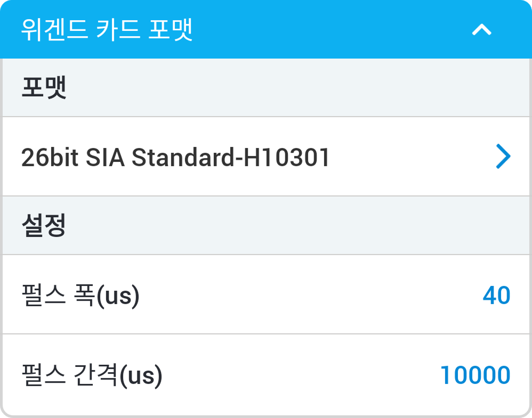Screen dimensions: 532x418
Task: Tap the upward caret icon in header
Action: tap(481, 30)
